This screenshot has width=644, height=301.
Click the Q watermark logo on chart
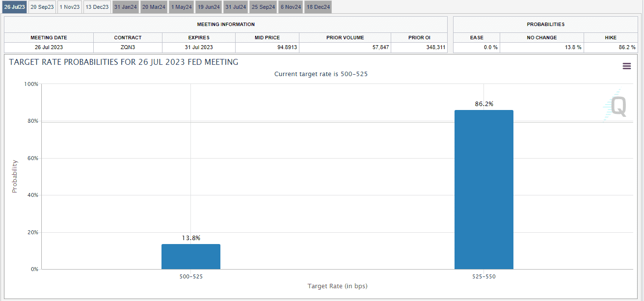point(616,106)
